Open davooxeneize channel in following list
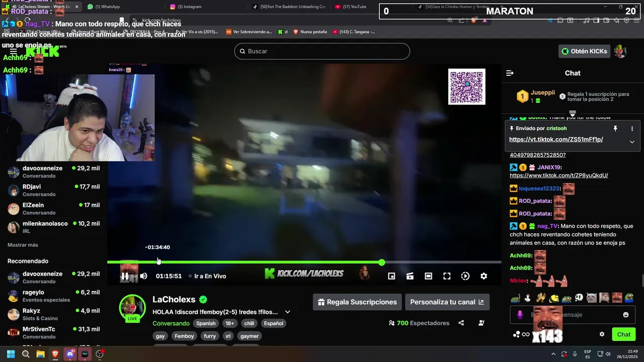Image resolution: width=644 pixels, height=362 pixels. pyautogui.click(x=53, y=172)
